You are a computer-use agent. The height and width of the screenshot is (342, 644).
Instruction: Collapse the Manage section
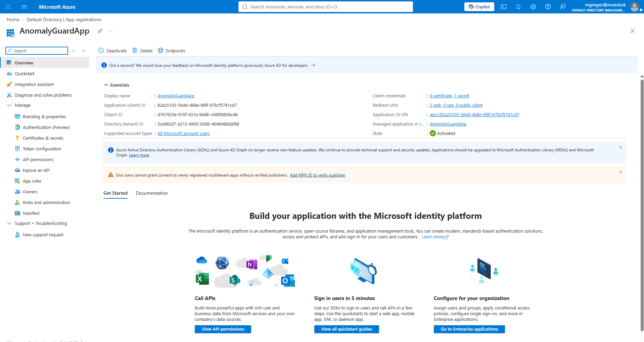9,105
